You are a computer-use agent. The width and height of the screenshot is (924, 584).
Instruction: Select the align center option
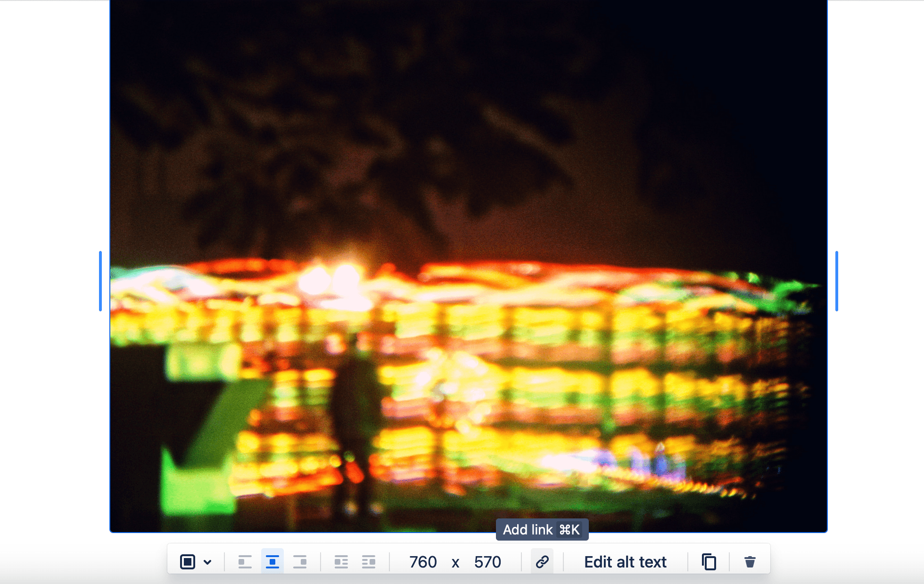(x=272, y=562)
